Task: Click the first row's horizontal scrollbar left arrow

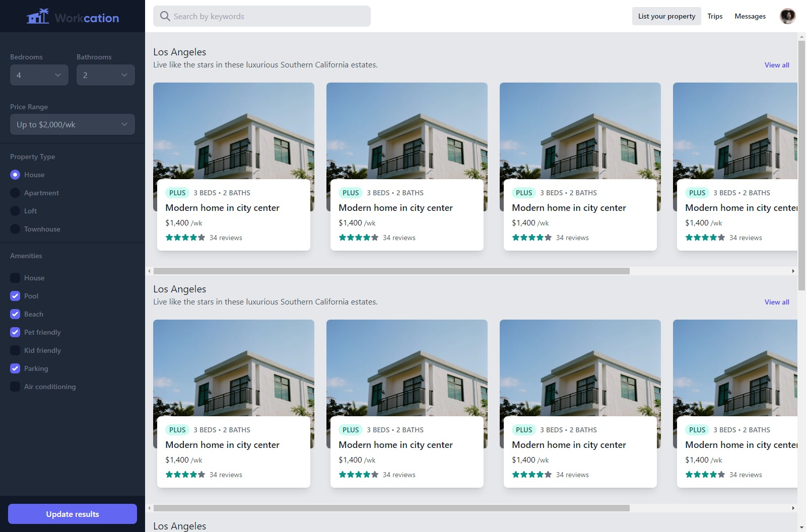Action: [149, 271]
